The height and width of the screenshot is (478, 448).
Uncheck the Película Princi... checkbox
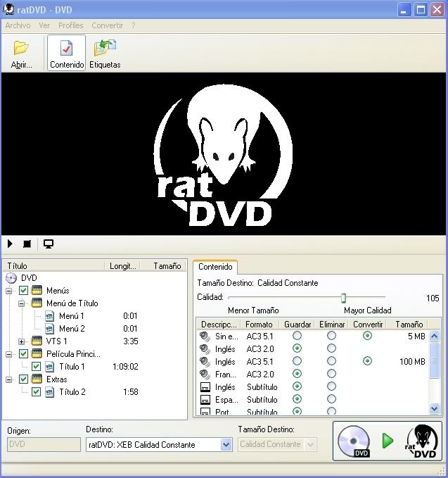[x=23, y=354]
